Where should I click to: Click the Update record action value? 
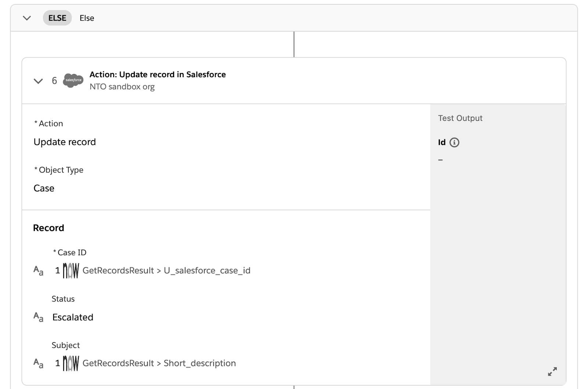65,142
